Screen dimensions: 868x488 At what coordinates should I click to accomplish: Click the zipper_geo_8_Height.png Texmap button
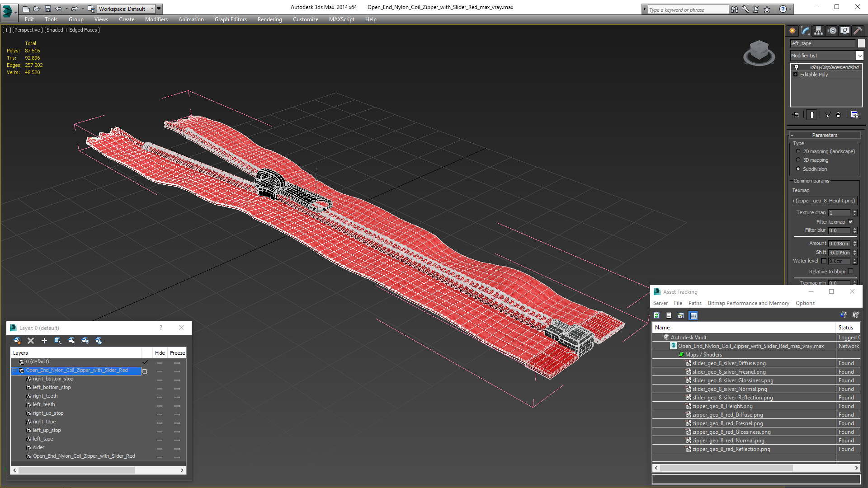coord(825,201)
